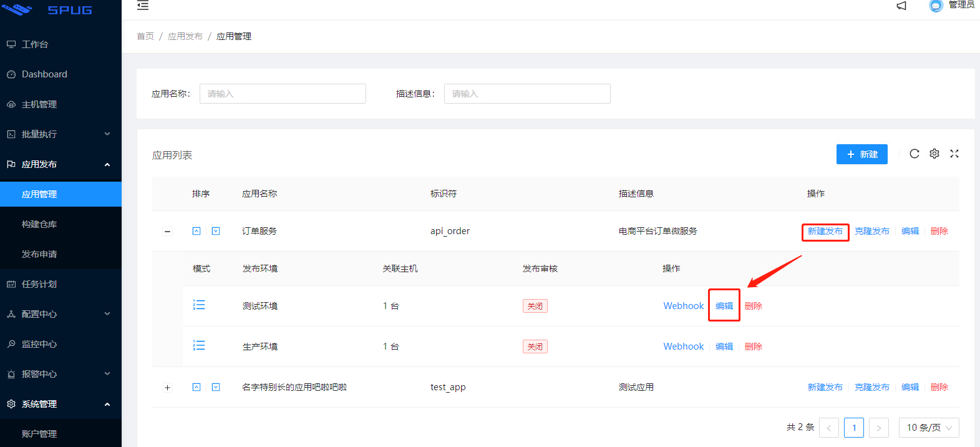The width and height of the screenshot is (980, 447).
Task: Collapse the sidebar using the top menu-fold icon
Action: [143, 6]
